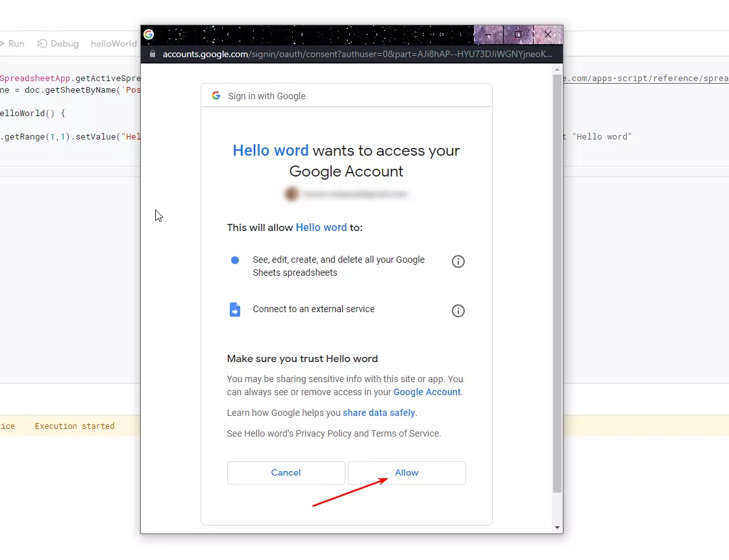Click the Allow button

coord(407,472)
